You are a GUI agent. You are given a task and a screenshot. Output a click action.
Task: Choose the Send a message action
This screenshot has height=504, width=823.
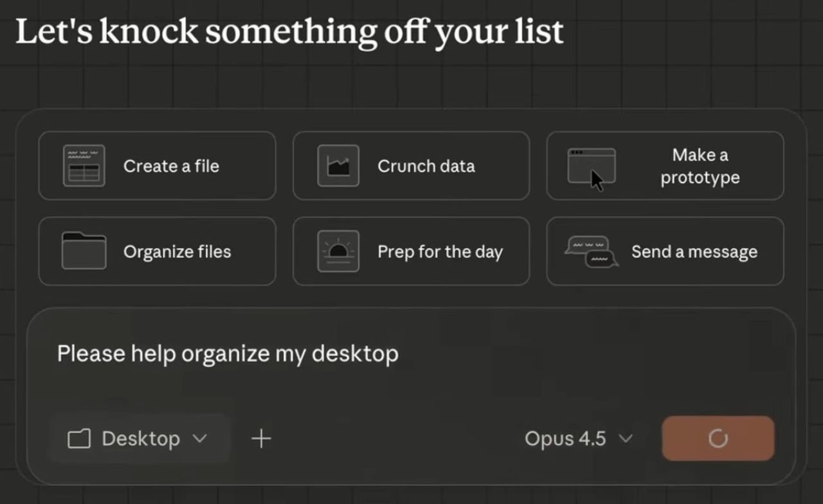pyautogui.click(x=665, y=251)
